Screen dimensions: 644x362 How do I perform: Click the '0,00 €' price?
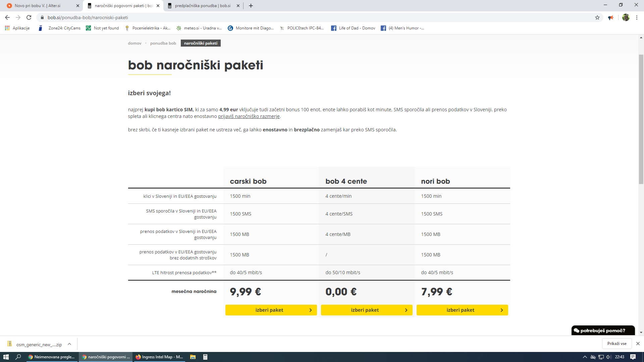[x=341, y=292]
